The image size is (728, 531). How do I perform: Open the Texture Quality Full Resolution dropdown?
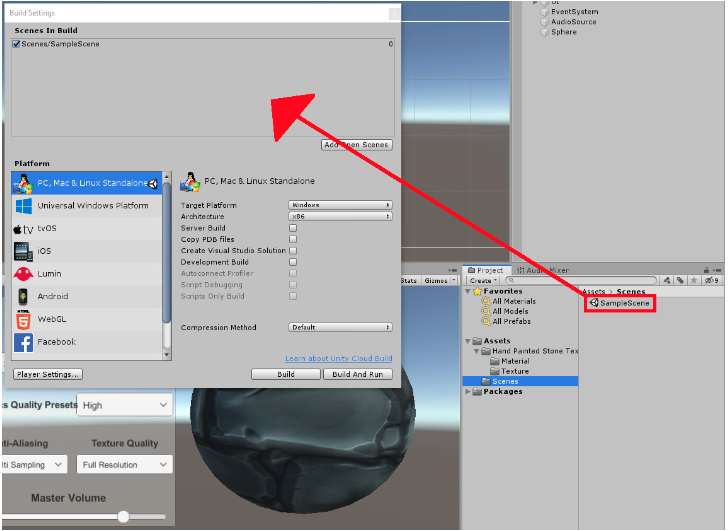pyautogui.click(x=124, y=465)
